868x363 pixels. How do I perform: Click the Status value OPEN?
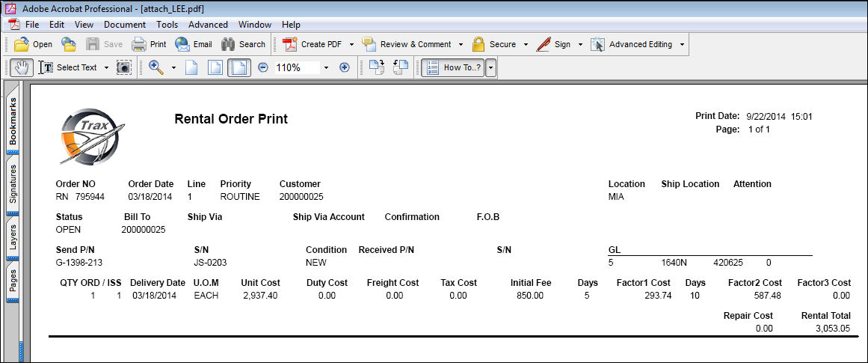pos(69,230)
